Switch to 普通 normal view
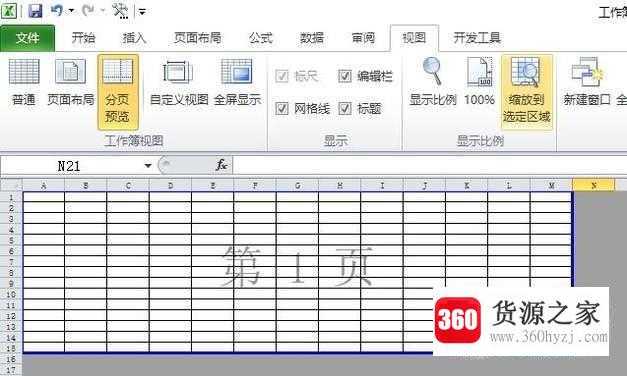The width and height of the screenshot is (627, 376). [24, 82]
